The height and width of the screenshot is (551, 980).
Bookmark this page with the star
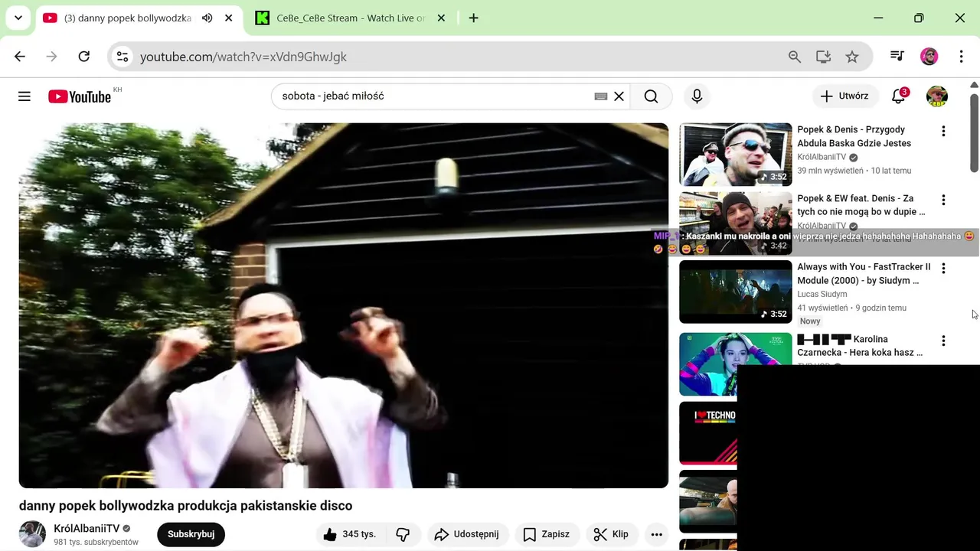[x=852, y=57]
